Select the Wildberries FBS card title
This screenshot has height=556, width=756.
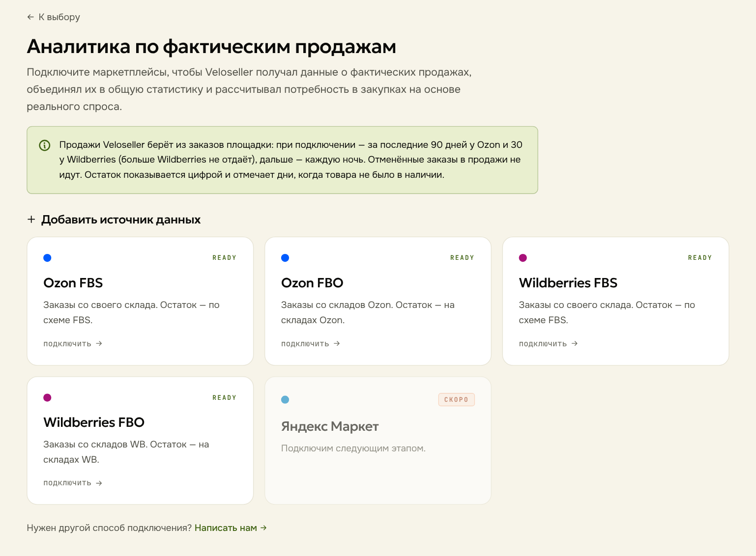pyautogui.click(x=568, y=283)
